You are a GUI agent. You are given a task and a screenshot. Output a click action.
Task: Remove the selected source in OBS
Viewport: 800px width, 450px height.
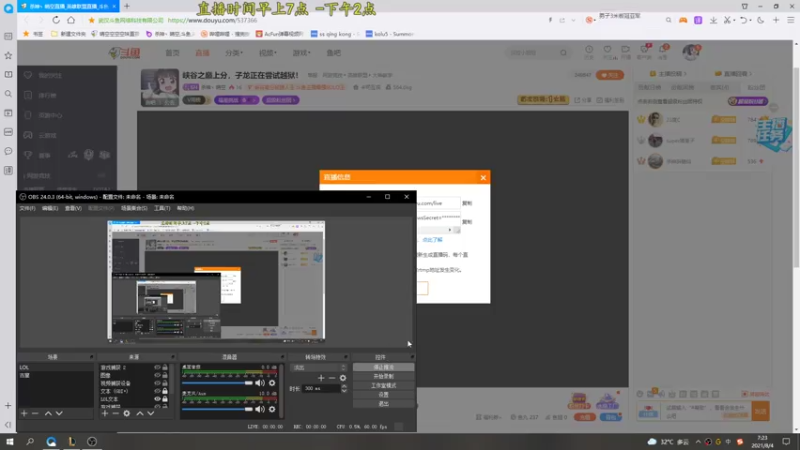[115, 413]
